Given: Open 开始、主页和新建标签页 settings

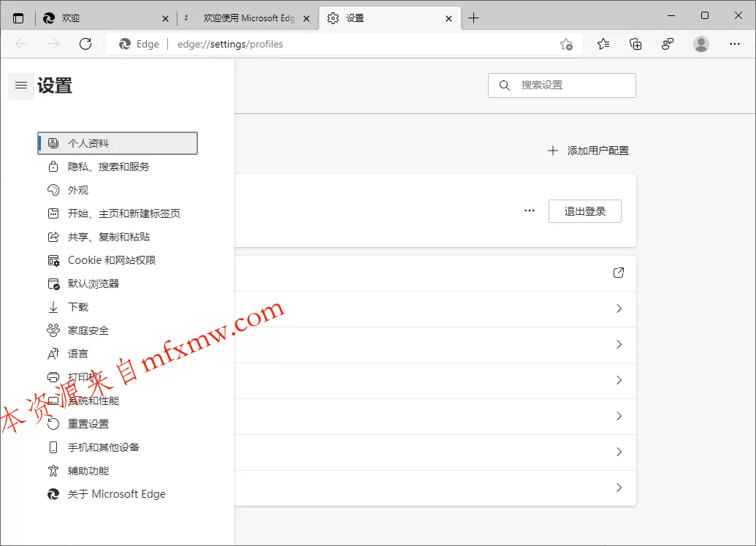Looking at the screenshot, I should (x=118, y=213).
